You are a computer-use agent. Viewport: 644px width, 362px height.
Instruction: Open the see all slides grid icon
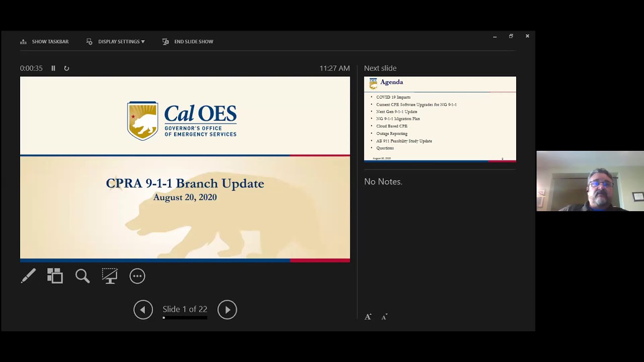pyautogui.click(x=55, y=276)
